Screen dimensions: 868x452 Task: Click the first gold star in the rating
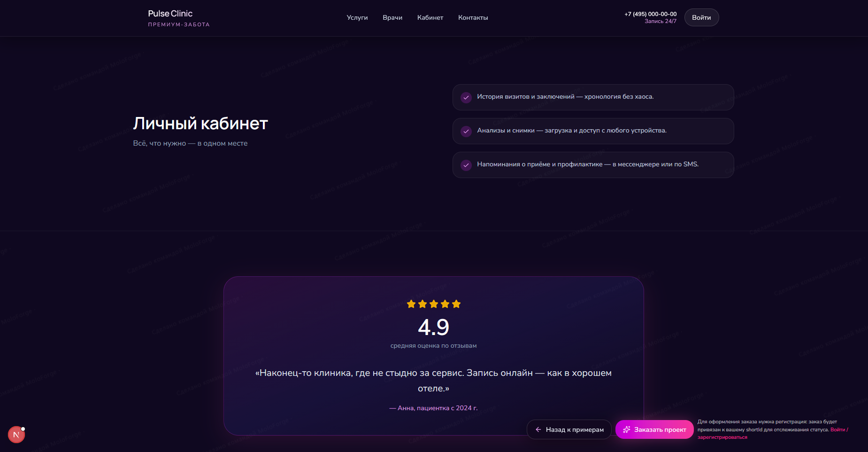[x=411, y=304]
